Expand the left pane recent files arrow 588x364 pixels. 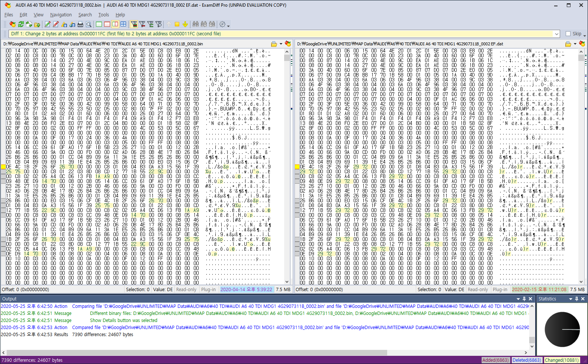[281, 44]
